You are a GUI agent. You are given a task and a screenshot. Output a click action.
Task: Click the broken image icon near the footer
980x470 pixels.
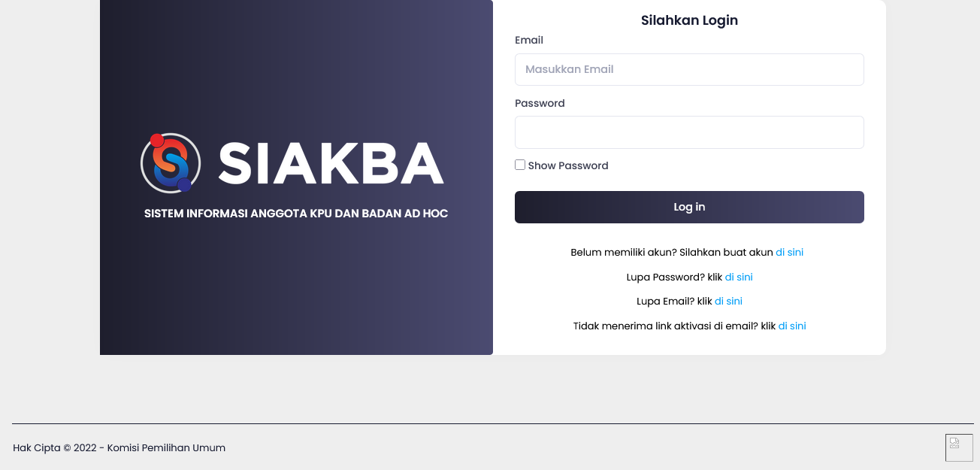959,447
